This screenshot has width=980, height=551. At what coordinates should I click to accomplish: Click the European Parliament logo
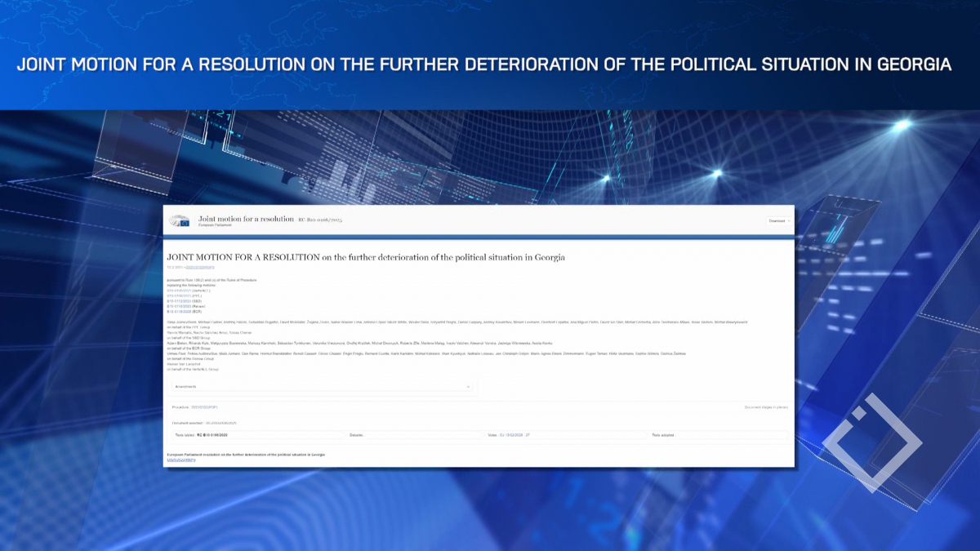pos(179,220)
